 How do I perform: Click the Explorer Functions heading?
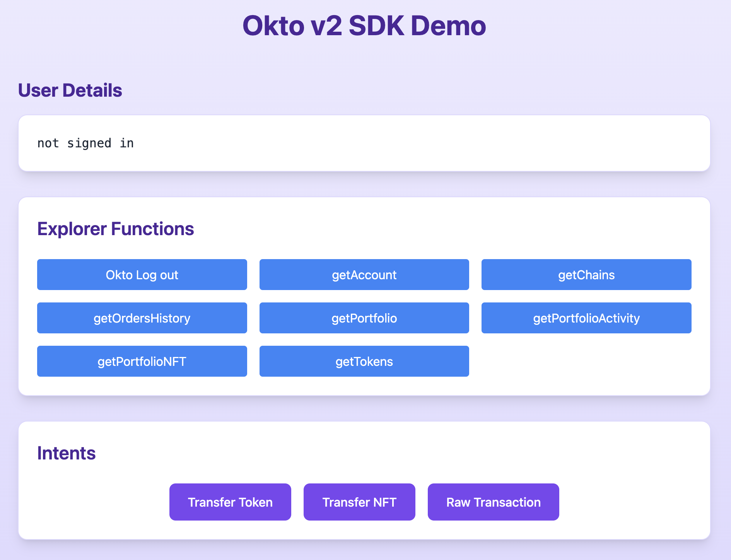pyautogui.click(x=116, y=229)
